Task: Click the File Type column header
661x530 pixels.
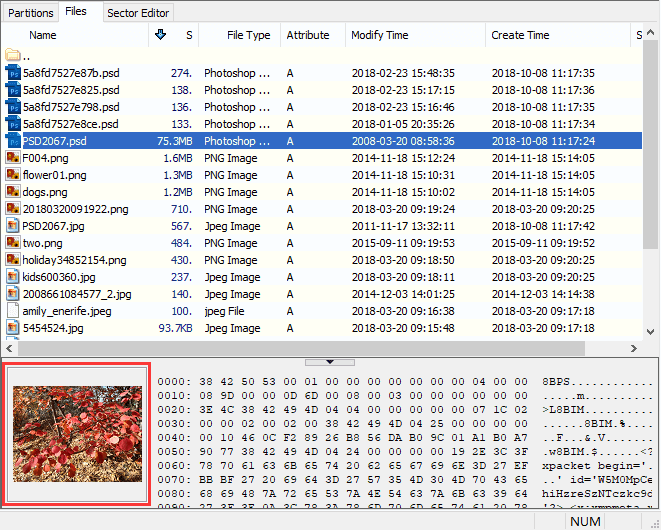Action: [x=248, y=35]
